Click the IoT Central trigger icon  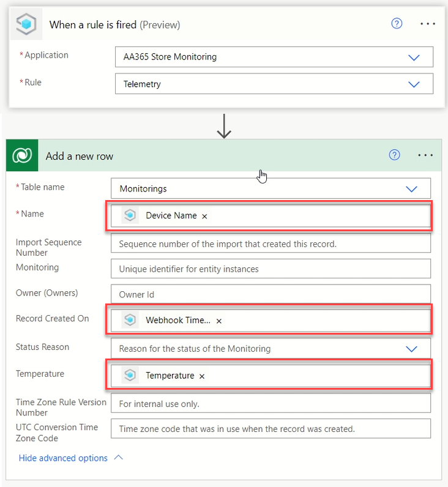[x=26, y=24]
